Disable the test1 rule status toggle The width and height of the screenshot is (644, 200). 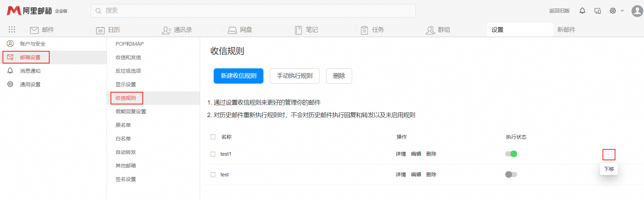point(511,154)
